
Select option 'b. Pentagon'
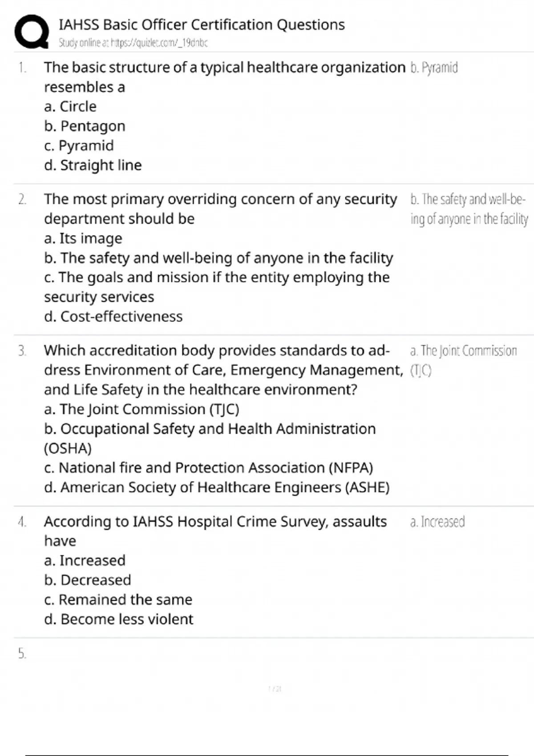[85, 126]
